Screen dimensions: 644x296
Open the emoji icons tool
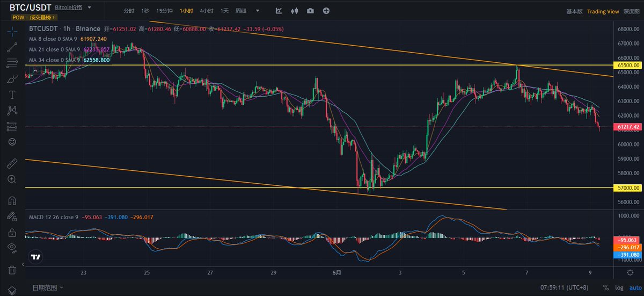click(12, 142)
